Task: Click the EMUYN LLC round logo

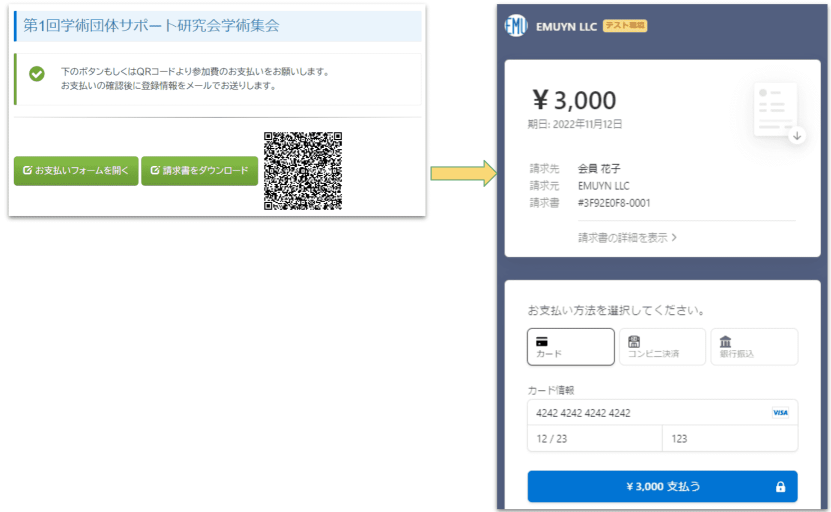Action: click(516, 26)
